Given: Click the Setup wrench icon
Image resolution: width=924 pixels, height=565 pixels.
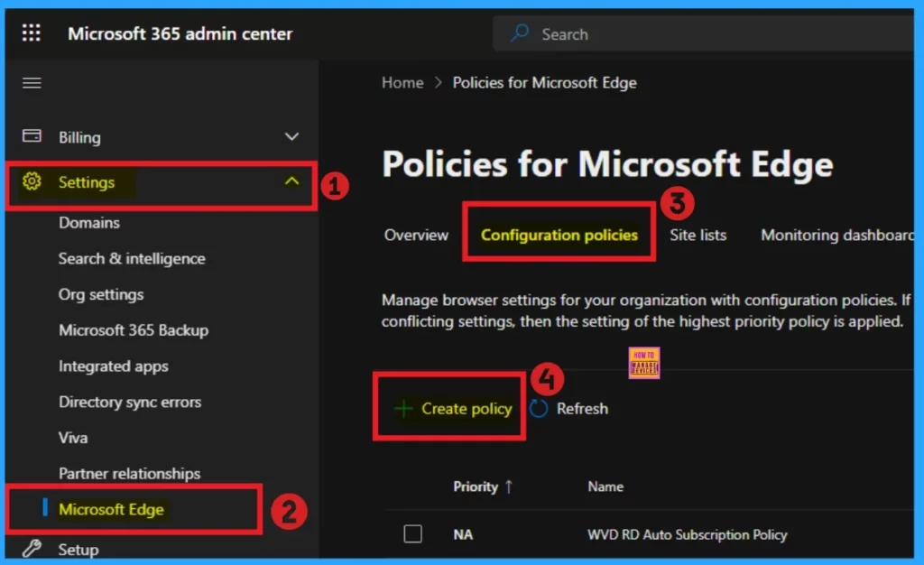Looking at the screenshot, I should click(x=32, y=549).
